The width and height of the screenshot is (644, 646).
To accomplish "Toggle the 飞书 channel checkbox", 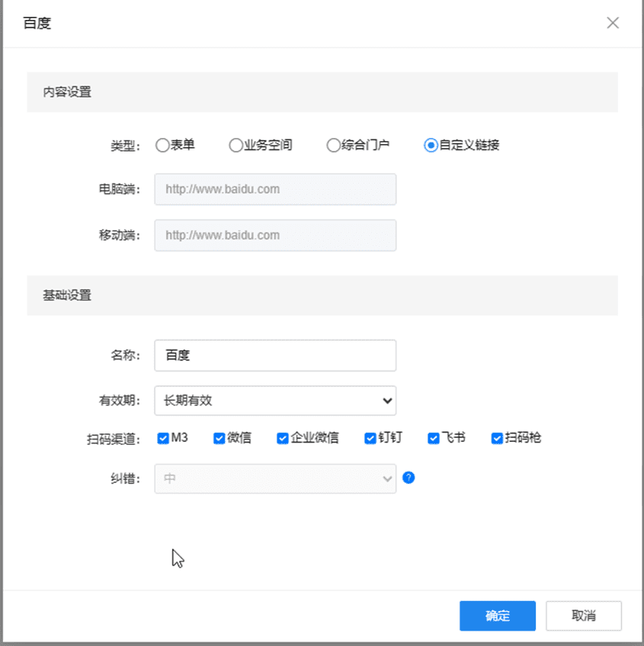I will coord(434,438).
